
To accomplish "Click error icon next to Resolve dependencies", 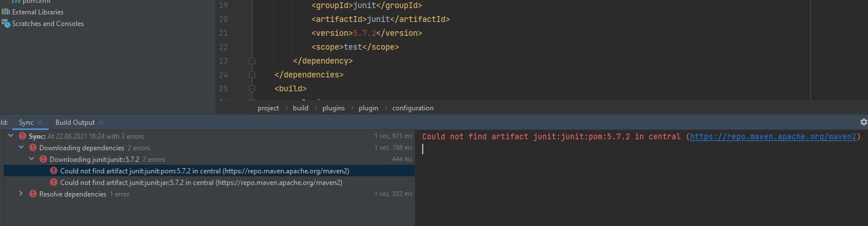I will 33,194.
